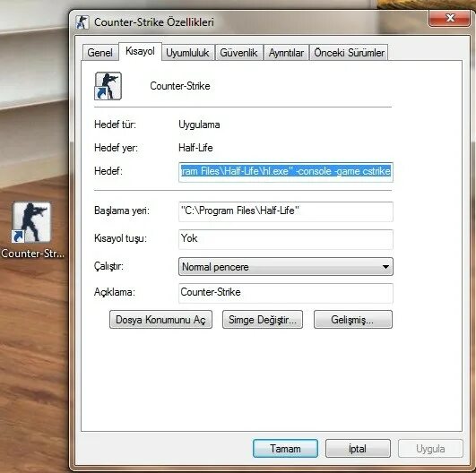Click the Counter-Strike icon in the title bar
This screenshot has height=473, width=476.
82,22
